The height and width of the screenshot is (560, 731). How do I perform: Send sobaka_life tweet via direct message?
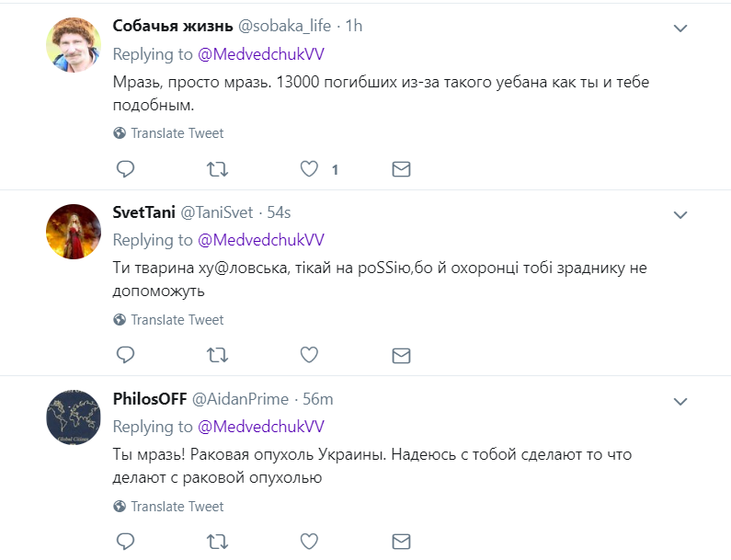point(401,169)
